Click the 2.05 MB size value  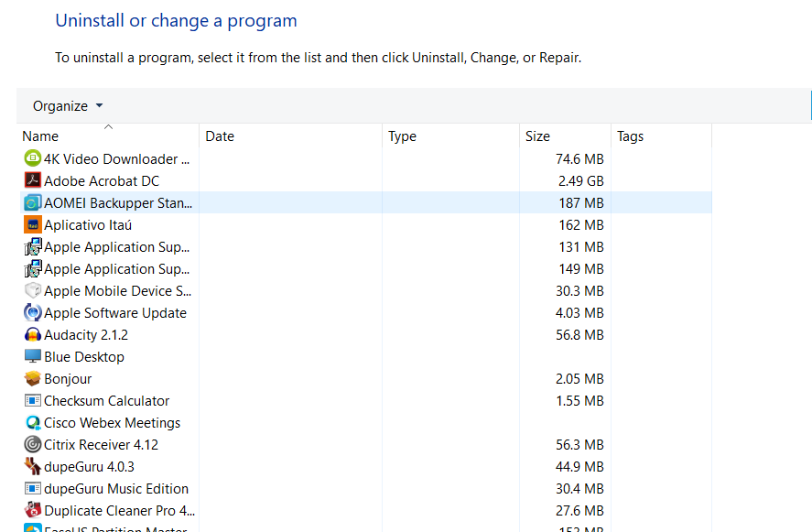(x=579, y=379)
